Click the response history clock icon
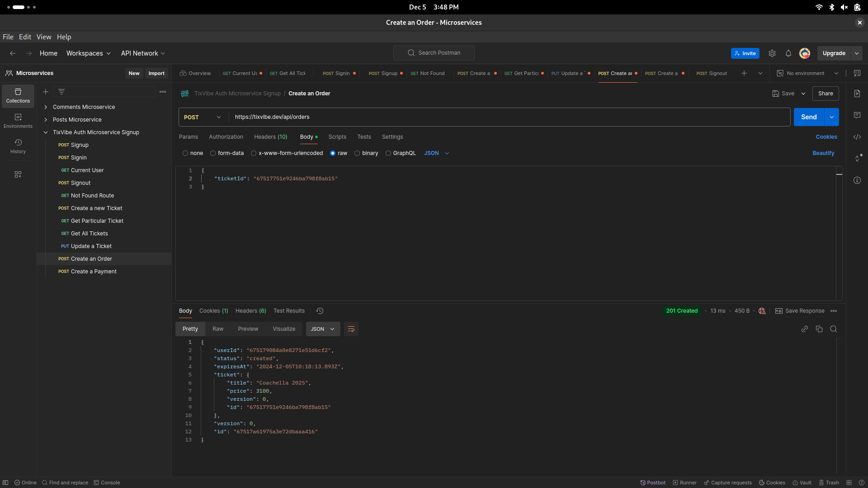This screenshot has width=868, height=488. pos(320,311)
